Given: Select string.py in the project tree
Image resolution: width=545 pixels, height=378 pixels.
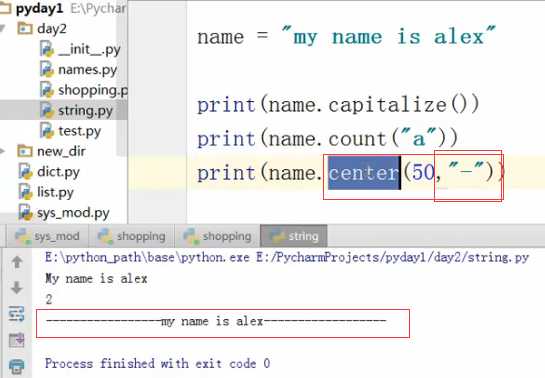Looking at the screenshot, I should click(x=85, y=111).
